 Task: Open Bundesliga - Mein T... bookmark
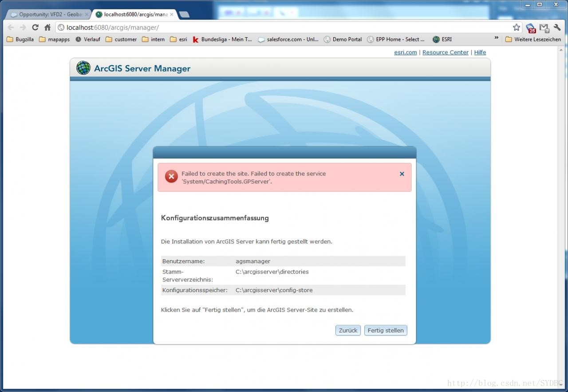point(222,39)
